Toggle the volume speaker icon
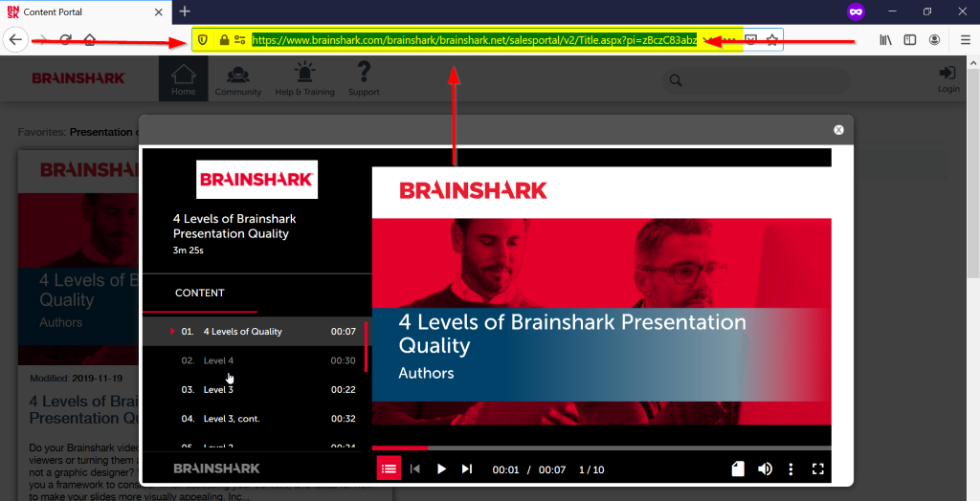The height and width of the screenshot is (501, 980). coord(765,469)
